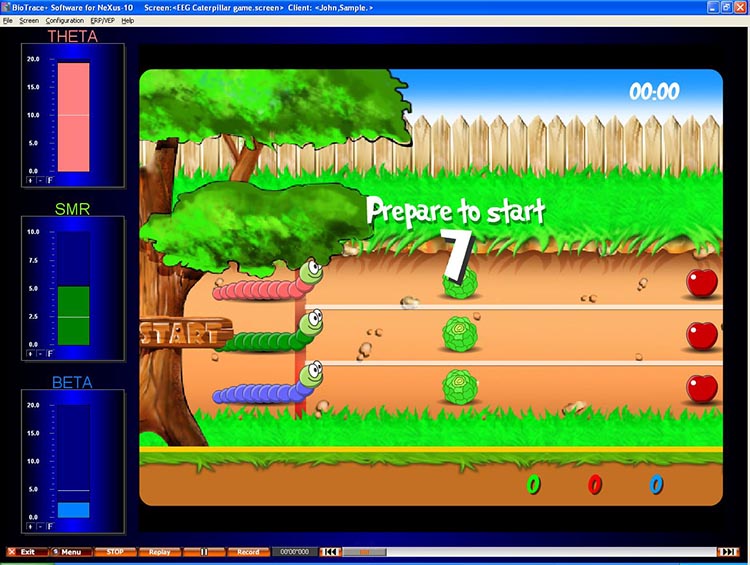Click the red apple in middle lane
The width and height of the screenshot is (750, 565).
pos(702,336)
